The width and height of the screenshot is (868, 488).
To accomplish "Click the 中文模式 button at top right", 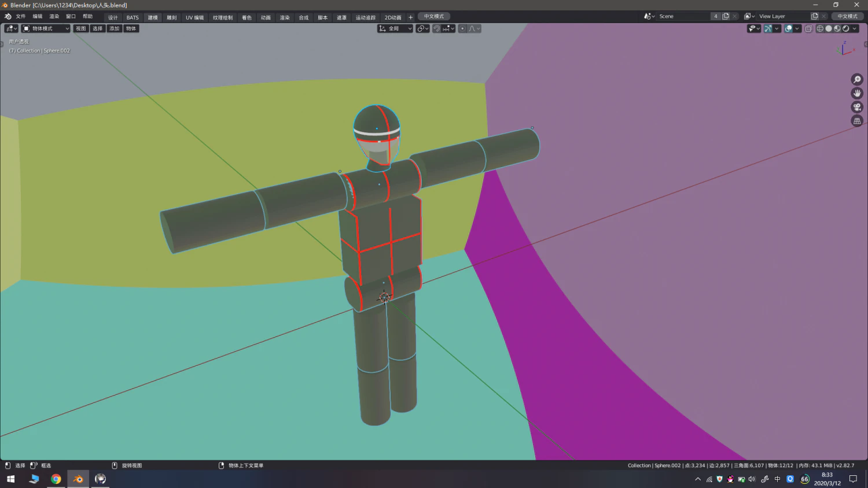I will pyautogui.click(x=847, y=16).
